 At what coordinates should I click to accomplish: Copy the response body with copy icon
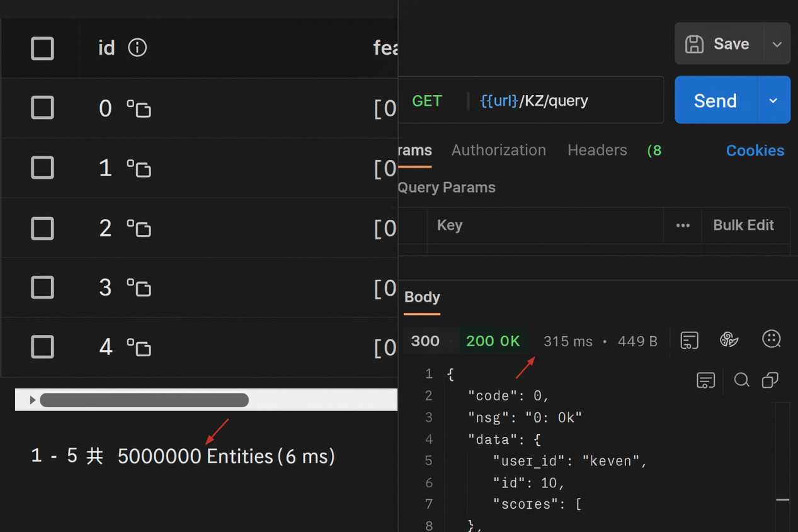coord(770,380)
